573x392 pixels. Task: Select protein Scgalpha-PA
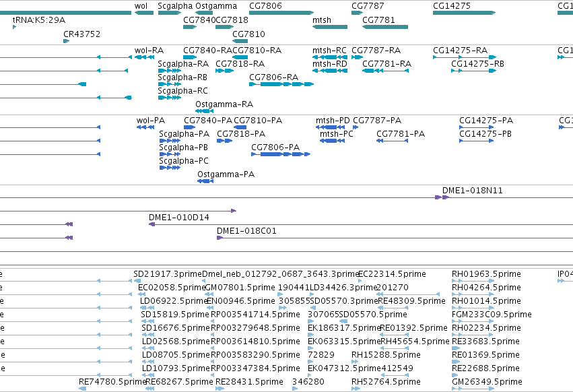point(170,141)
